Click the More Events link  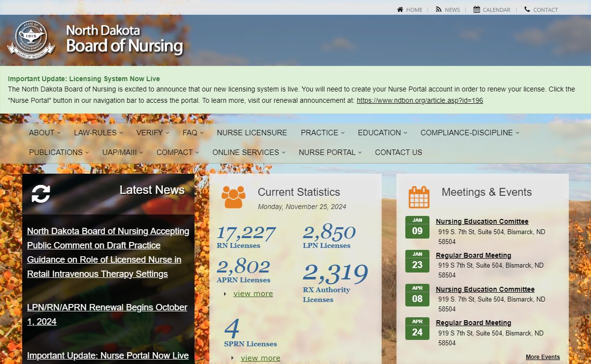coord(543,357)
